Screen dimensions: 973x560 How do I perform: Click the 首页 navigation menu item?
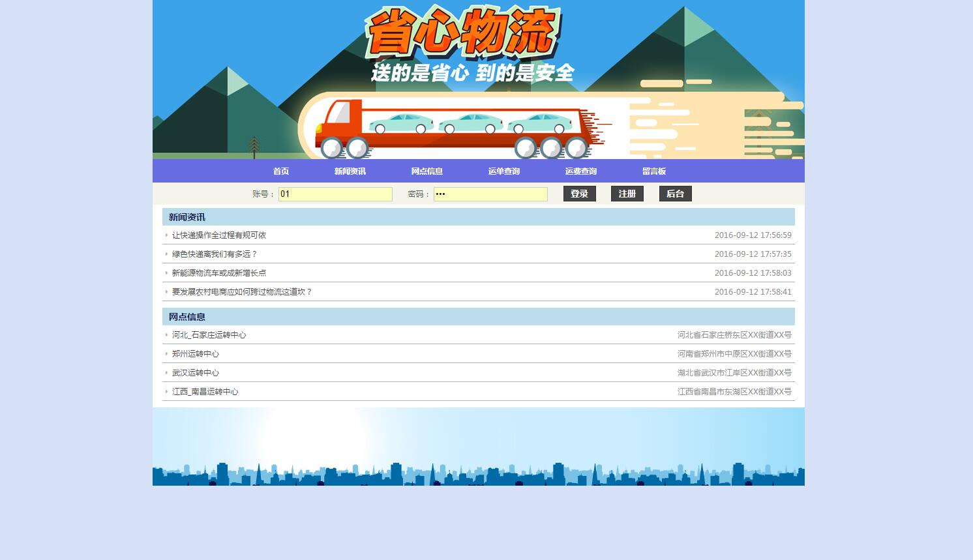tap(280, 171)
